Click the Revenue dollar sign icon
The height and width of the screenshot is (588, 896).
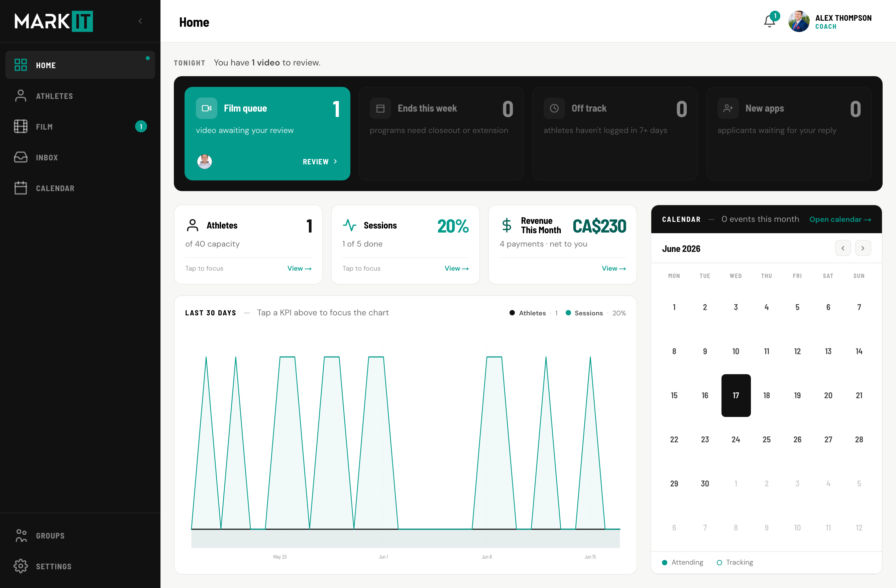507,225
